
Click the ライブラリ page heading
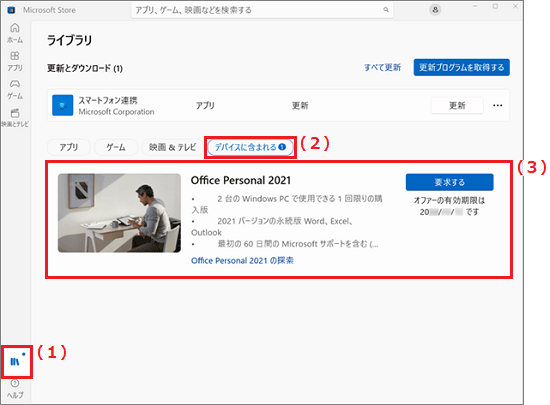point(69,40)
